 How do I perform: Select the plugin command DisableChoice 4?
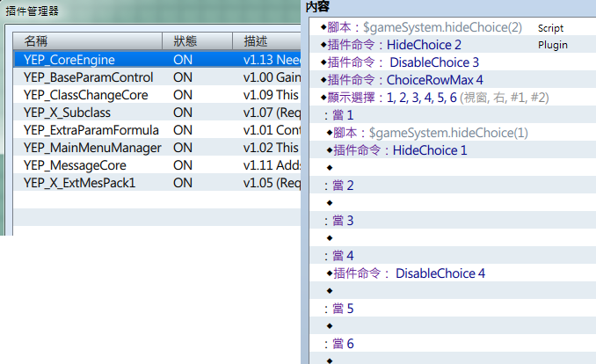point(453,273)
